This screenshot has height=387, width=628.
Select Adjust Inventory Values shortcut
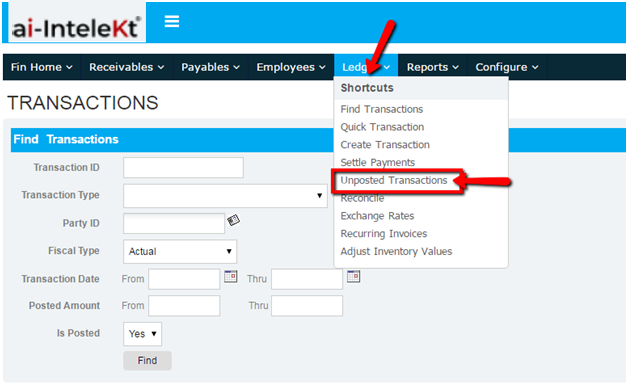coord(396,252)
